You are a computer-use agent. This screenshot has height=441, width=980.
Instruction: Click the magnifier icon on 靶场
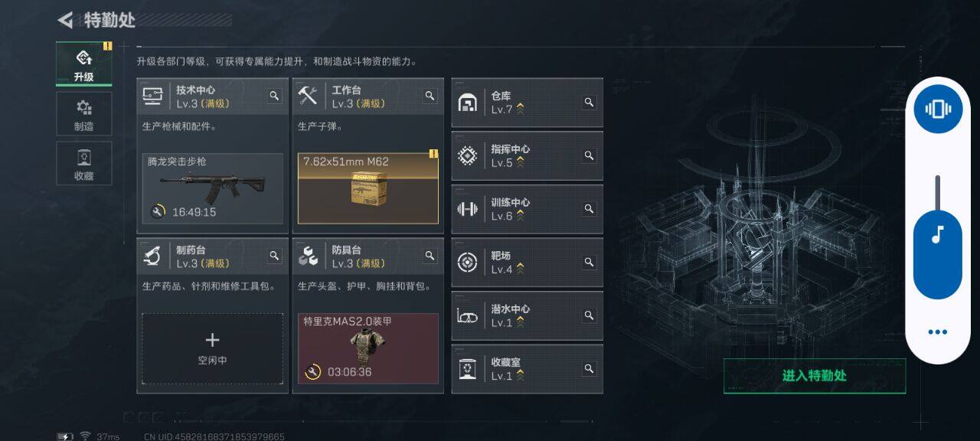pos(589,262)
